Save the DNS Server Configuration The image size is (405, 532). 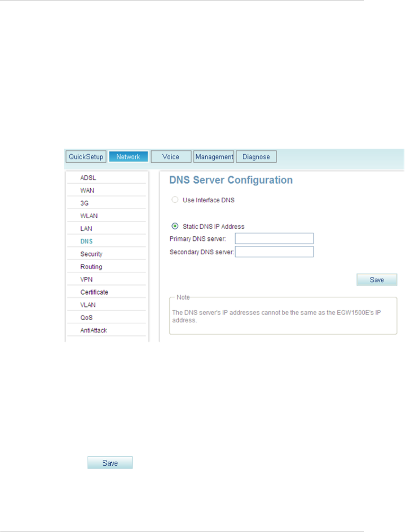(x=377, y=280)
